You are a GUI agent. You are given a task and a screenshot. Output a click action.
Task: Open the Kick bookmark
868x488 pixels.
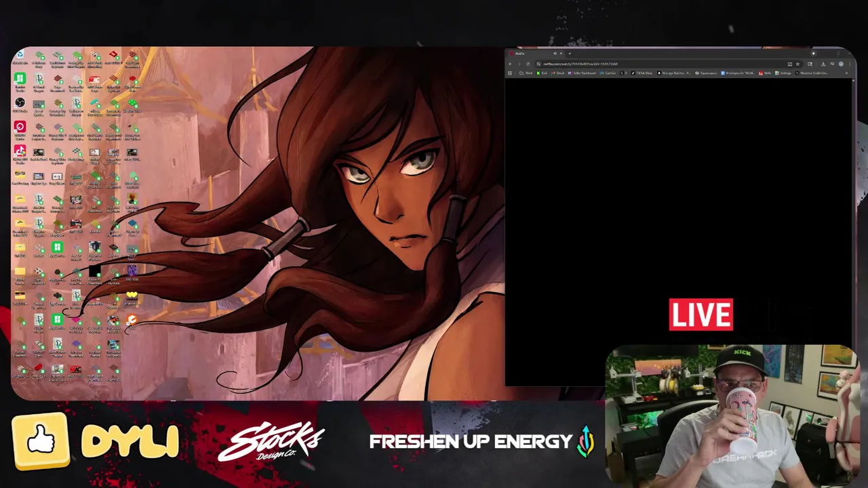coord(542,73)
